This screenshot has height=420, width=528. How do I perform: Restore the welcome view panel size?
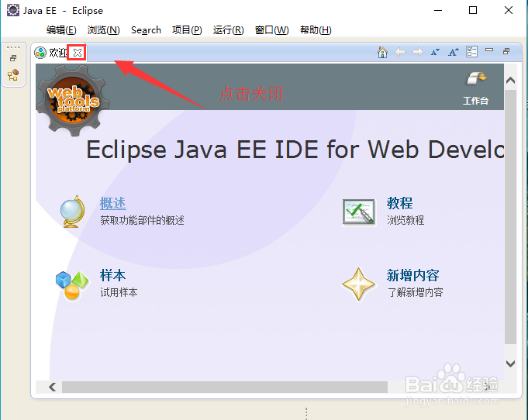click(506, 51)
